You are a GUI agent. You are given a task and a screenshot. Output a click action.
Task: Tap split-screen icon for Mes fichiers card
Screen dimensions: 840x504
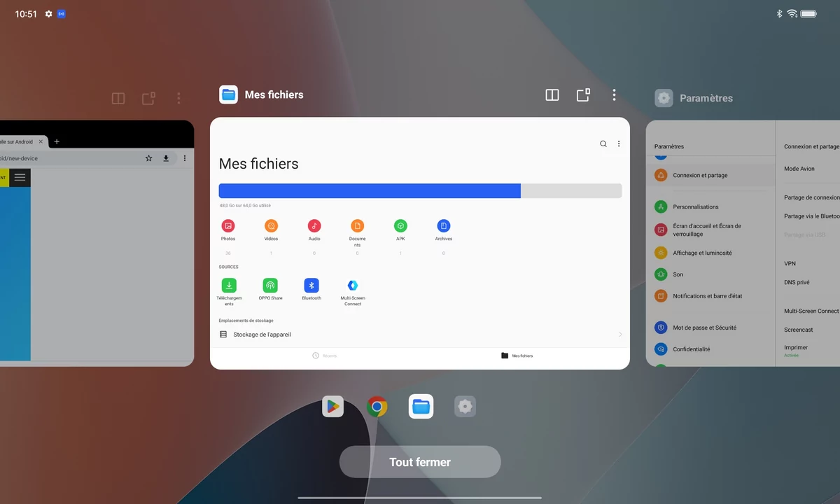pyautogui.click(x=552, y=94)
